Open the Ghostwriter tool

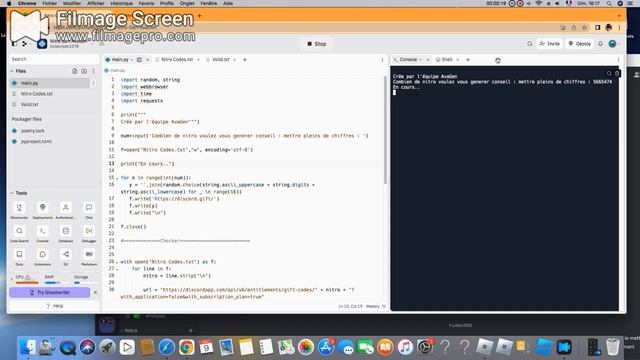(19, 211)
